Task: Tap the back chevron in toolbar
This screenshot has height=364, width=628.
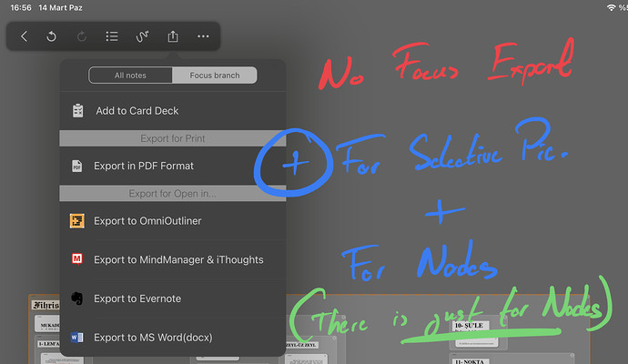Action: click(24, 36)
